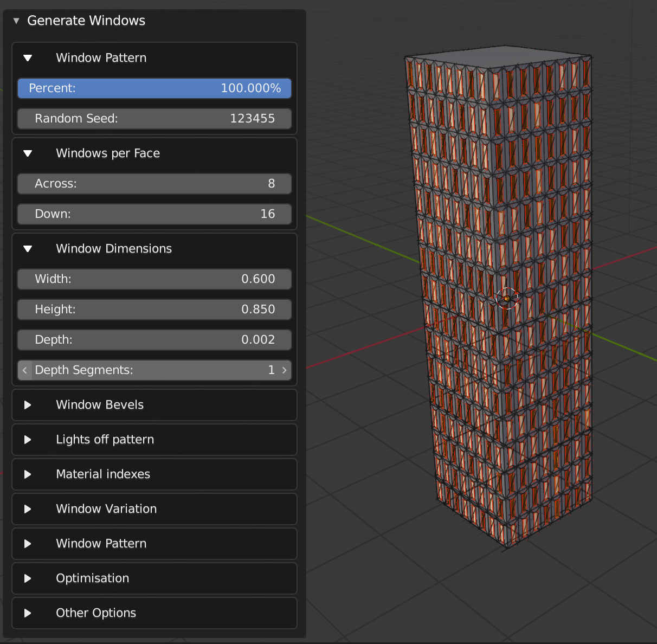Select the Random Seed value field
Screen dimensions: 657x644
coord(154,118)
